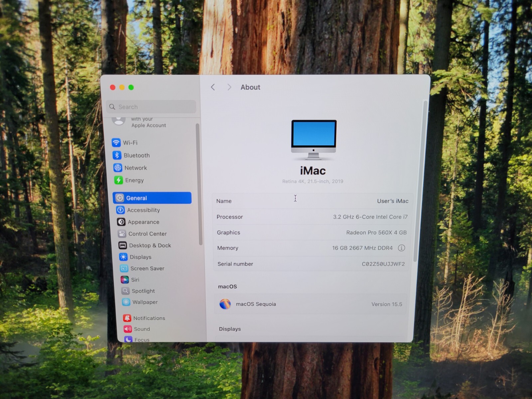Viewport: 532px width, 399px height.
Task: Click the macOS Sequoia logo icon
Action: (x=225, y=304)
